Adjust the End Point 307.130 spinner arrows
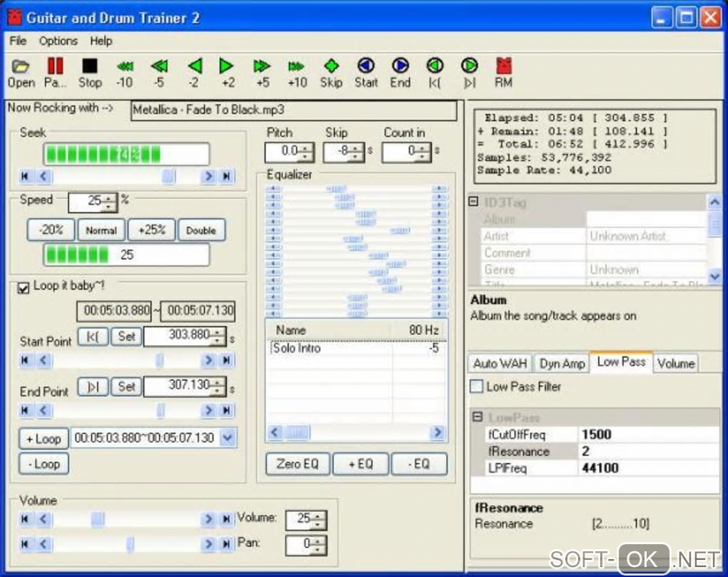 [217, 387]
